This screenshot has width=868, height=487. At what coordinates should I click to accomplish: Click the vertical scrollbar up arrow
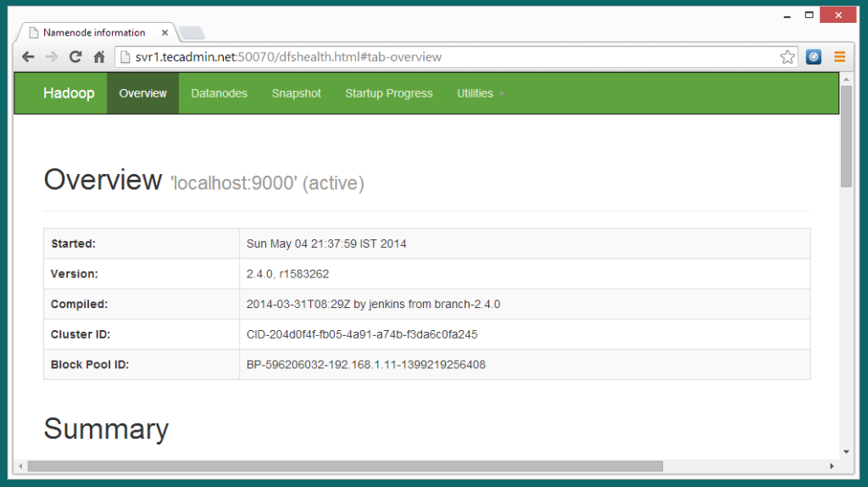846,79
